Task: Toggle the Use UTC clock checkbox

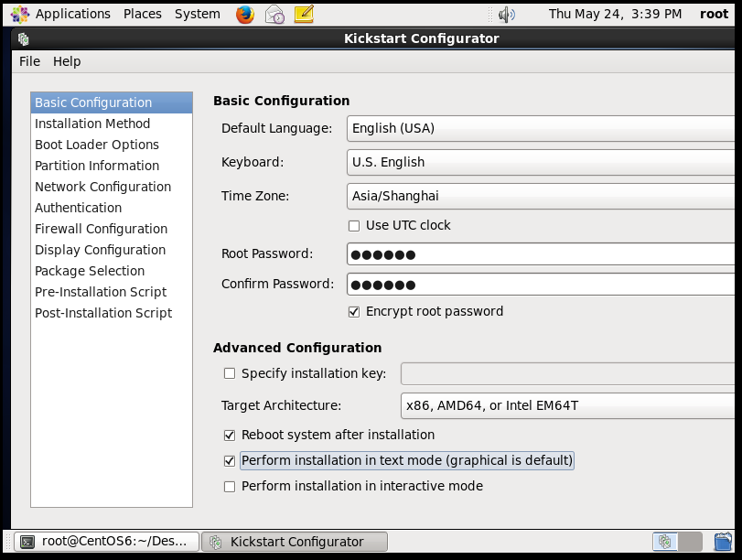Action: 354,226
